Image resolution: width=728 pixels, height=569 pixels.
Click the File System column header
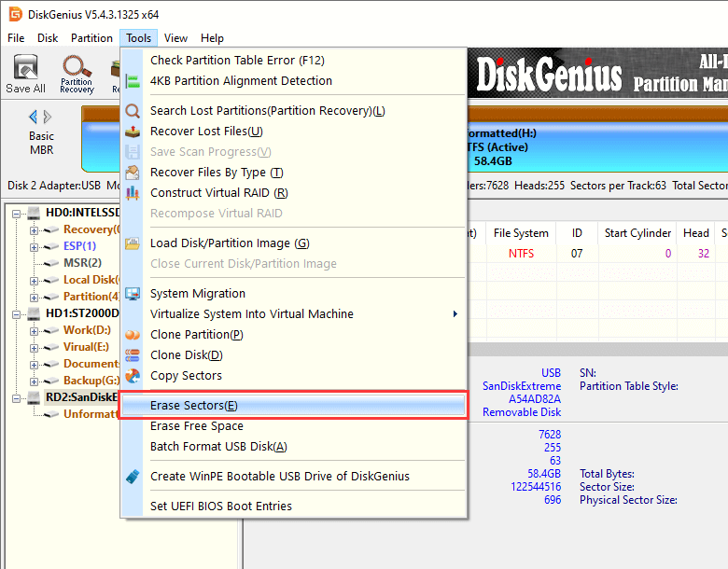pyautogui.click(x=521, y=233)
